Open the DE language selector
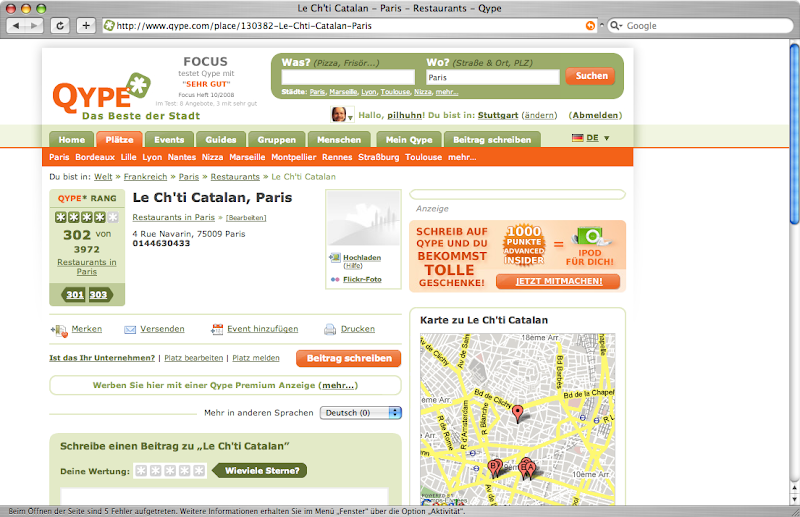The image size is (800, 517). 590,138
